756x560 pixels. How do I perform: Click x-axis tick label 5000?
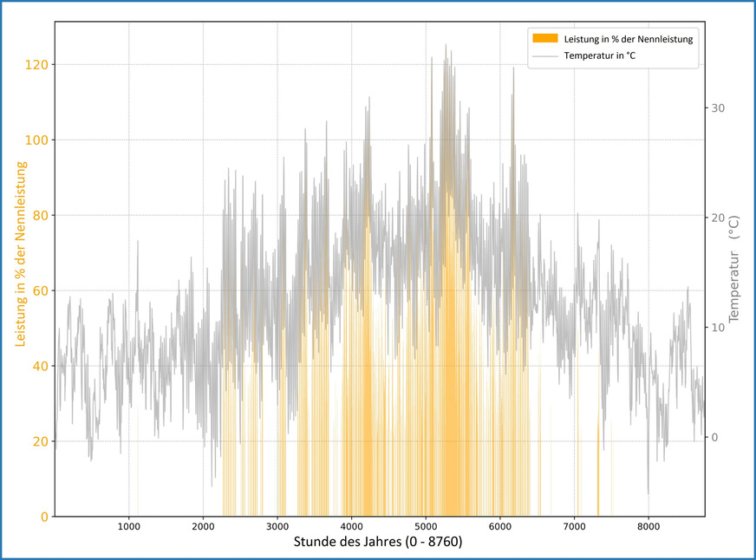[x=426, y=525]
